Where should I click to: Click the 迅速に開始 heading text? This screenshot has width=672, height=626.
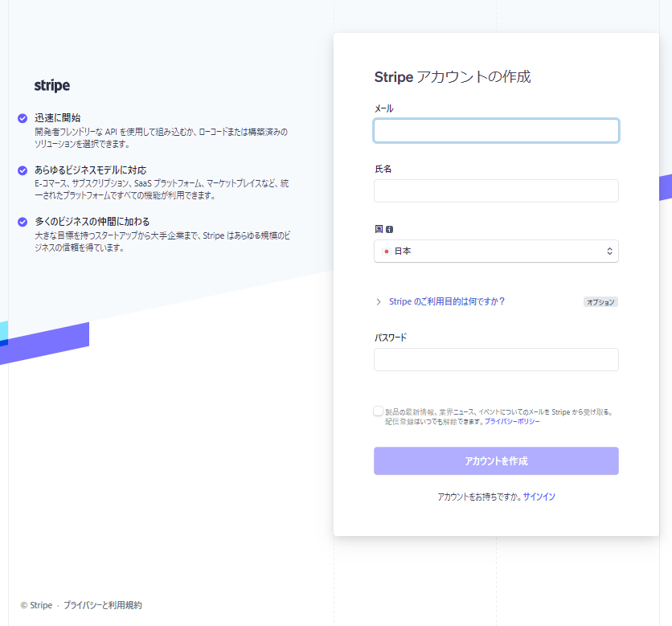point(58,118)
